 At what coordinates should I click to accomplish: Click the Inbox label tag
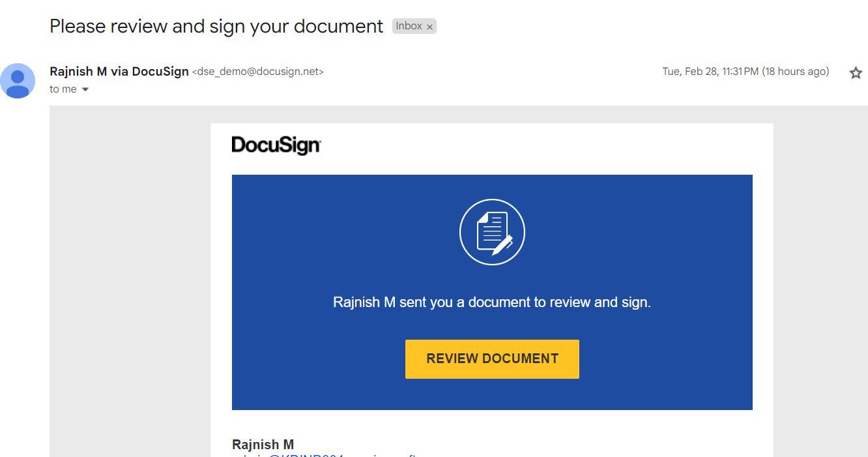409,26
